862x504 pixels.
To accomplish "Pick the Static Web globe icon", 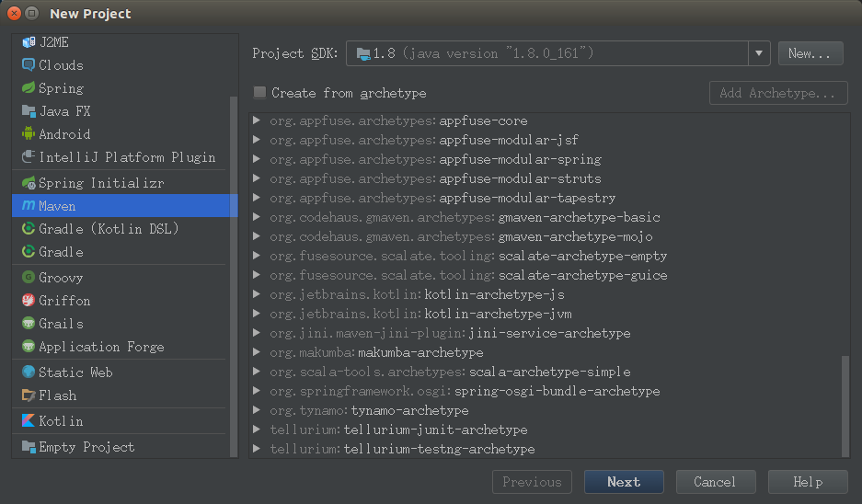I will pos(29,372).
